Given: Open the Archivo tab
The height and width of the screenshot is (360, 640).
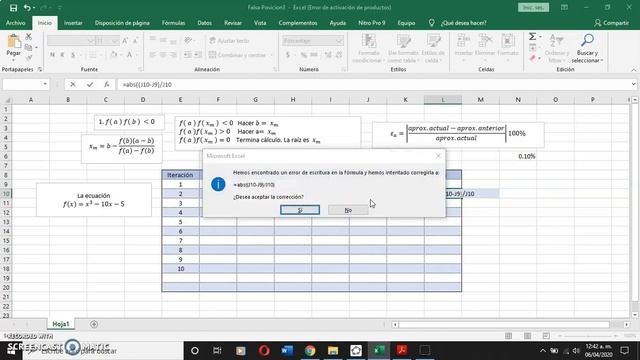Looking at the screenshot, I should tap(16, 23).
